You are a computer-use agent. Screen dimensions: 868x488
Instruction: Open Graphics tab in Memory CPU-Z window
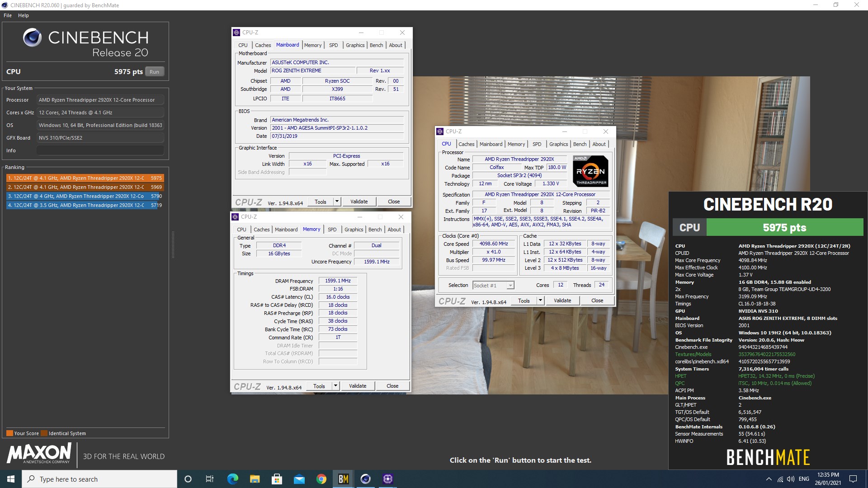tap(354, 230)
